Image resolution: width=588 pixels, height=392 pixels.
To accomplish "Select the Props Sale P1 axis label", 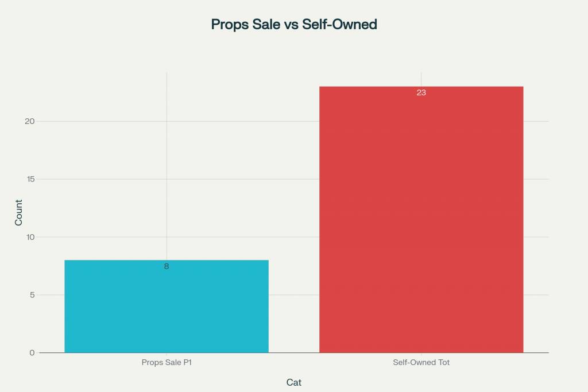I will click(x=167, y=362).
